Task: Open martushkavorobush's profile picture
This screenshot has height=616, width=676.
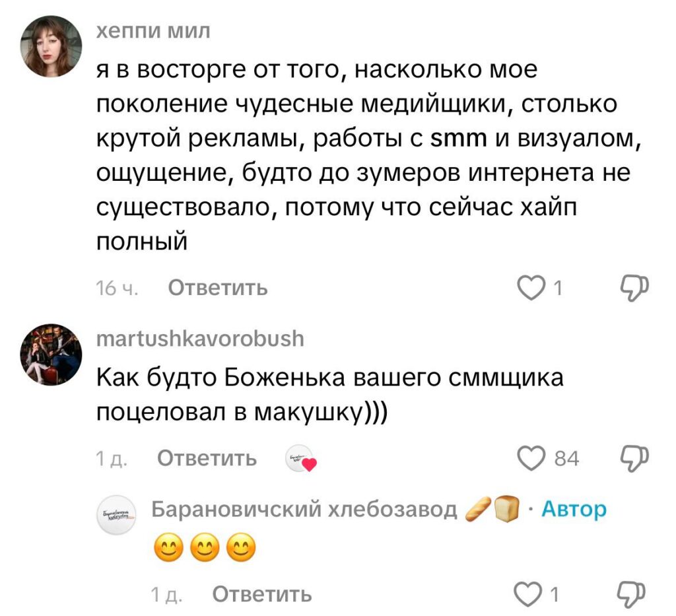Action: 52,356
